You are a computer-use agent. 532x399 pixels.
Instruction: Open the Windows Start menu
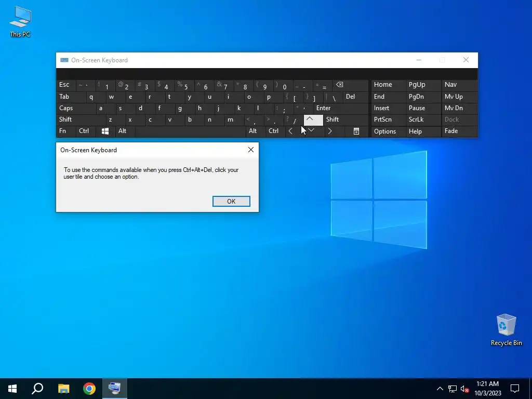tap(12, 389)
